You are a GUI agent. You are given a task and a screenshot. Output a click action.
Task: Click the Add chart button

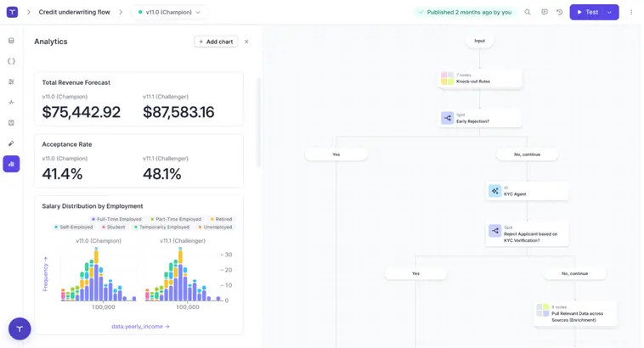(216, 42)
